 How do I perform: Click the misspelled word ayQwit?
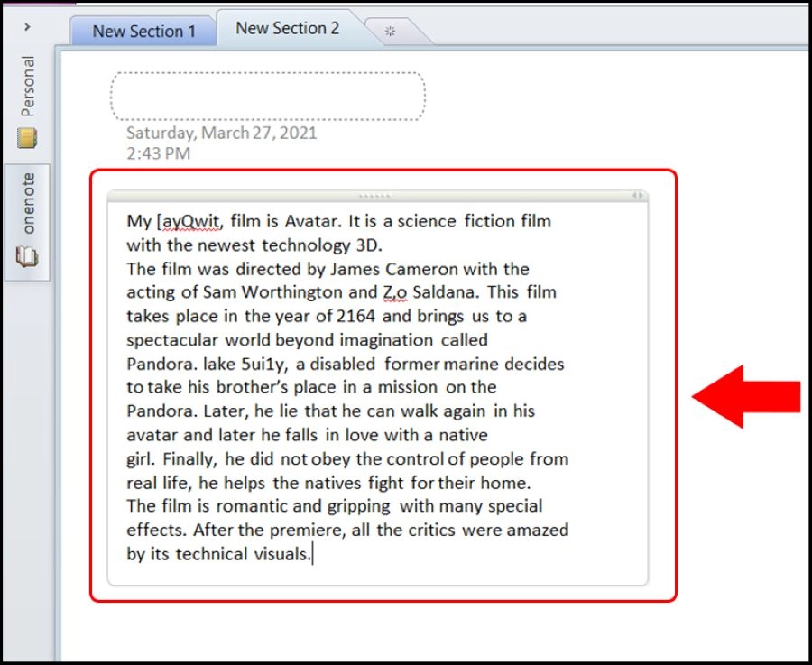point(189,221)
